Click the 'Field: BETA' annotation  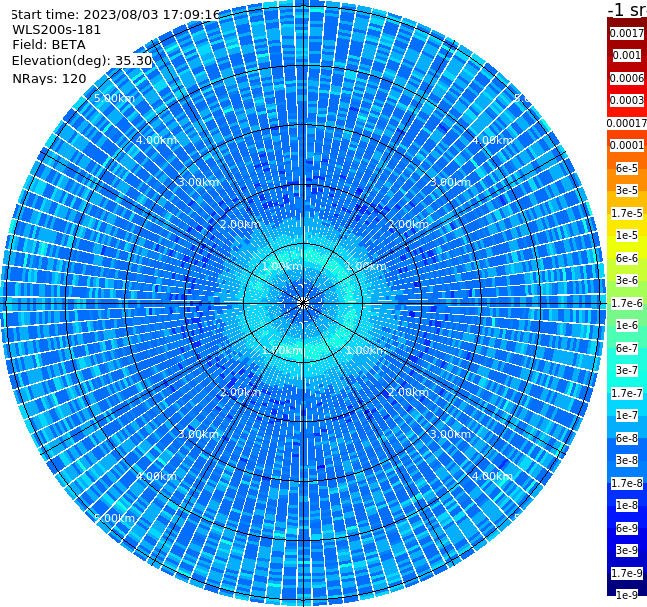(49, 45)
